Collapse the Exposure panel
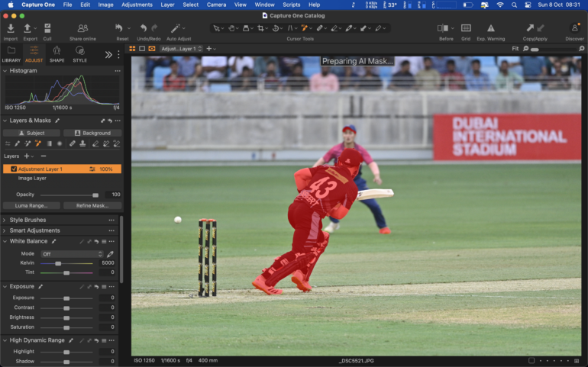588x367 pixels. 5,286
